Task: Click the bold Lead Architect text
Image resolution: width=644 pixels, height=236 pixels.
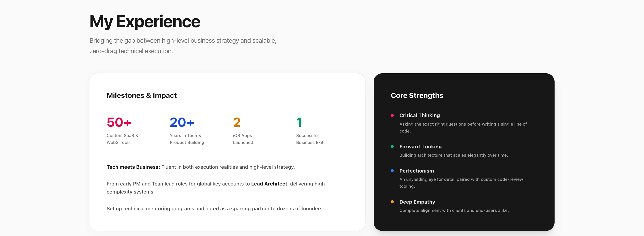Action: (269, 184)
